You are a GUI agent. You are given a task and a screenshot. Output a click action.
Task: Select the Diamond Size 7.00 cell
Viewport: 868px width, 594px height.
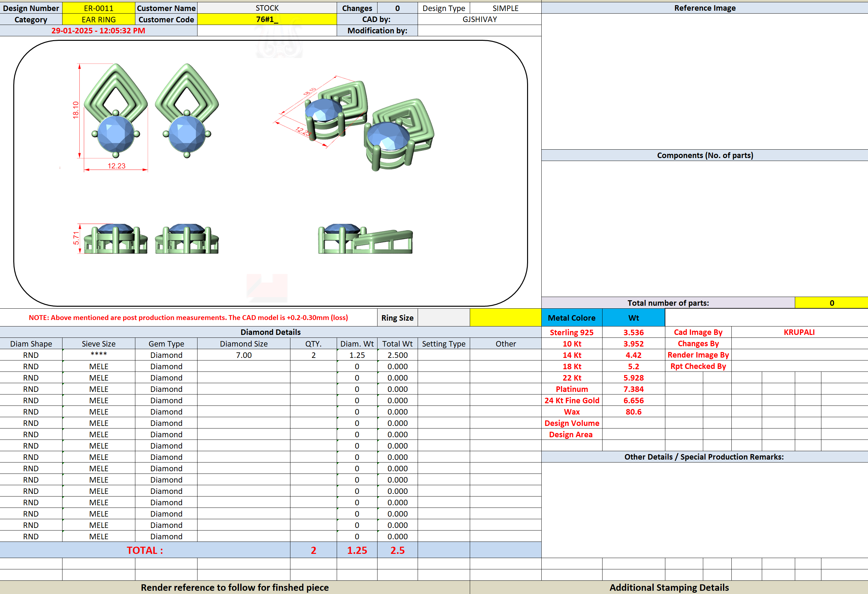(243, 355)
